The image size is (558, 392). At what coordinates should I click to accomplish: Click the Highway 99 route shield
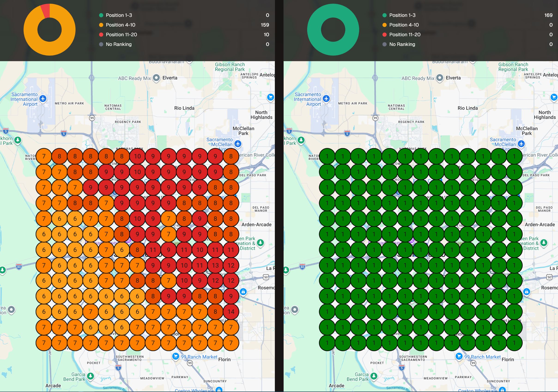point(92,118)
